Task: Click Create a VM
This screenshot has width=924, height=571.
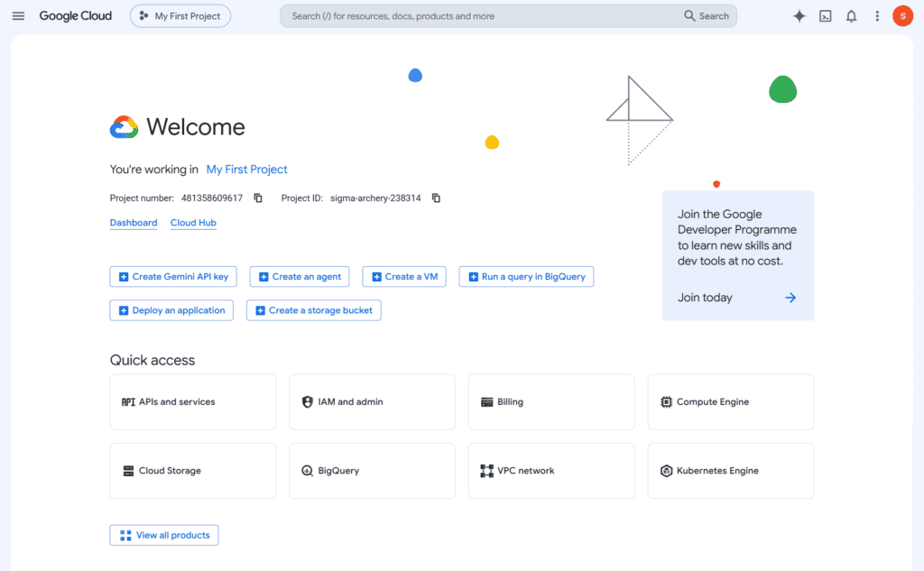Action: 404,276
